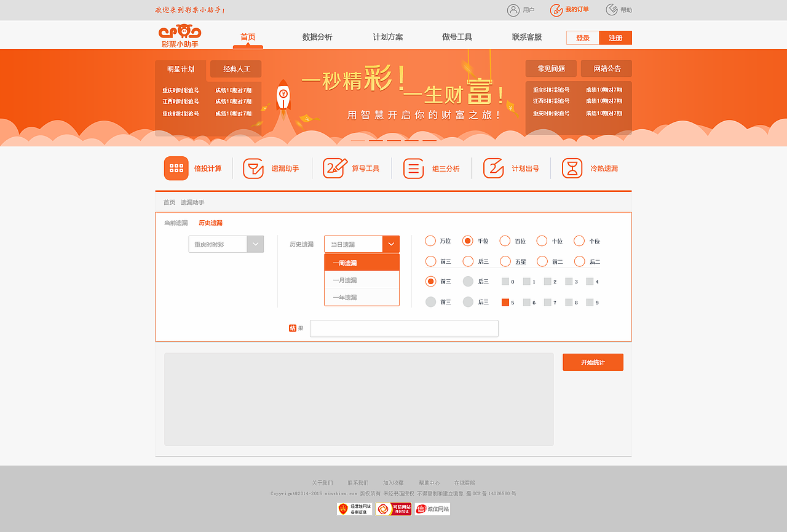Open the 组三分析 list icon
This screenshot has width=787, height=532.
tap(414, 169)
